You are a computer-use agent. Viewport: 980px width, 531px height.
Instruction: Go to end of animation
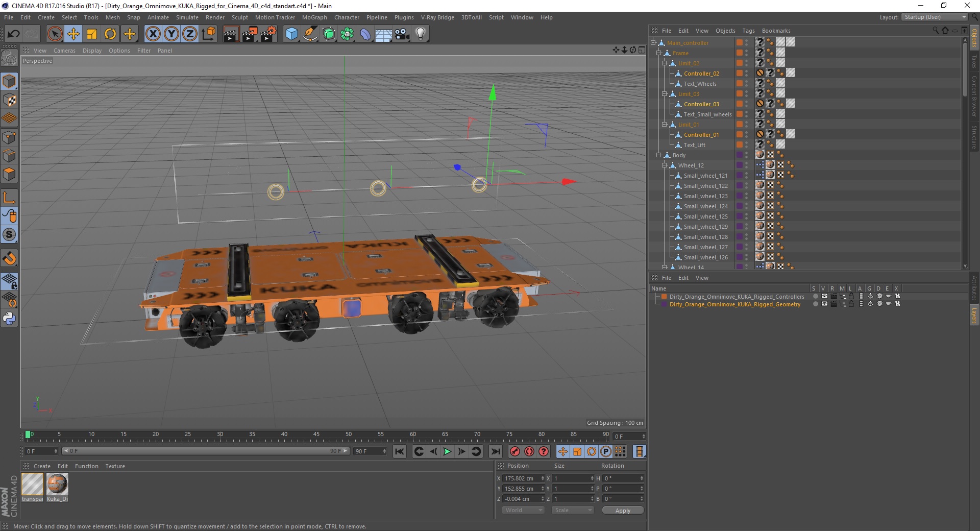[496, 451]
